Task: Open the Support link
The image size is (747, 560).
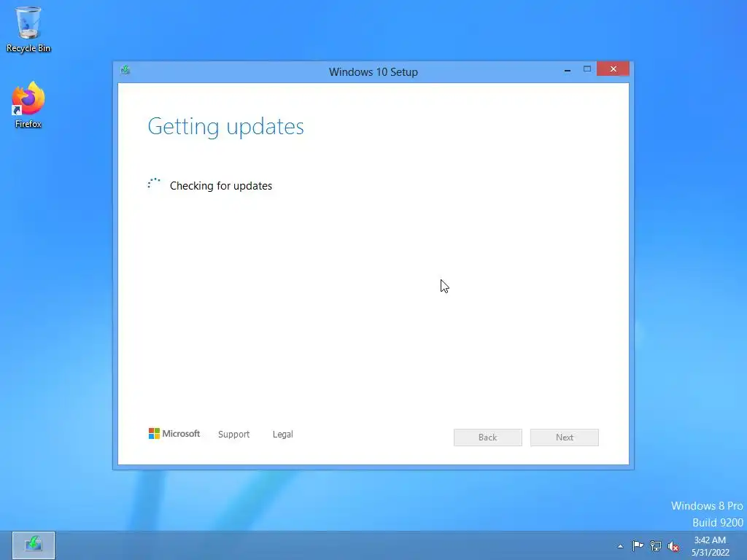Action: click(x=233, y=435)
